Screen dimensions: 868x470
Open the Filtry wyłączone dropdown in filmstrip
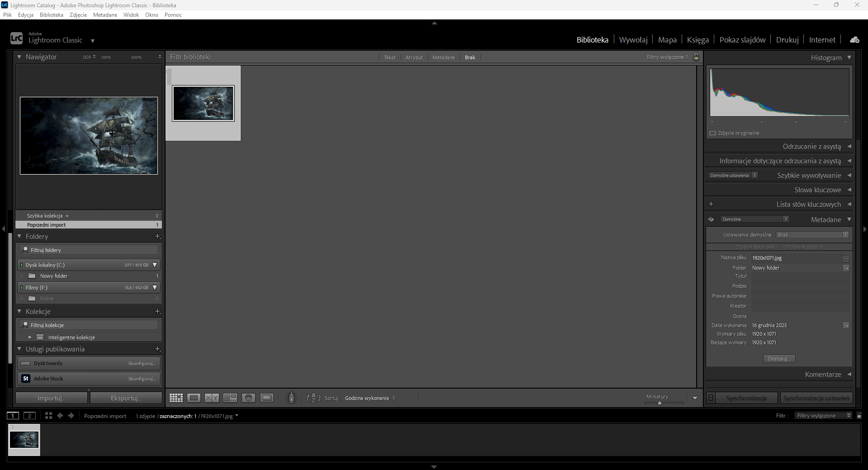coord(823,416)
